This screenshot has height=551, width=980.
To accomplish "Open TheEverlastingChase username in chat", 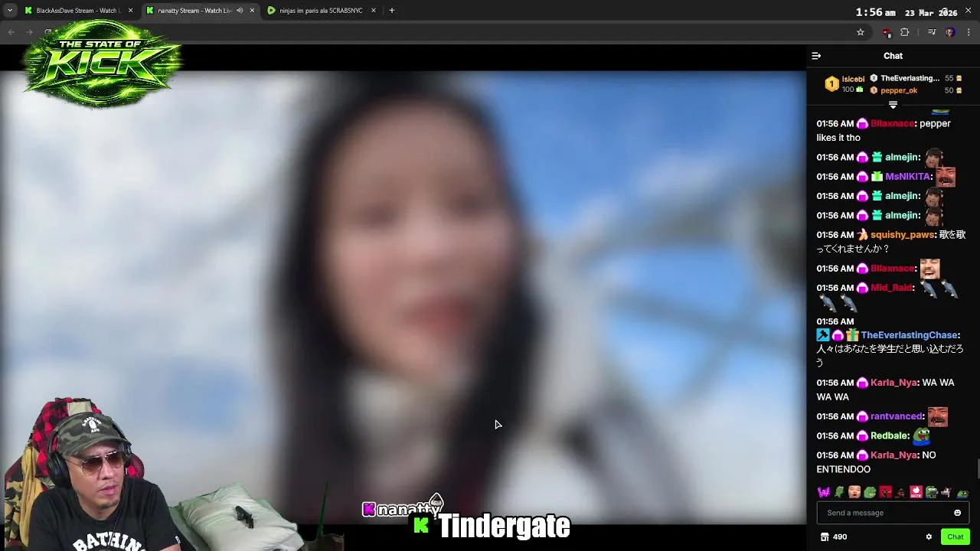I will pos(910,335).
